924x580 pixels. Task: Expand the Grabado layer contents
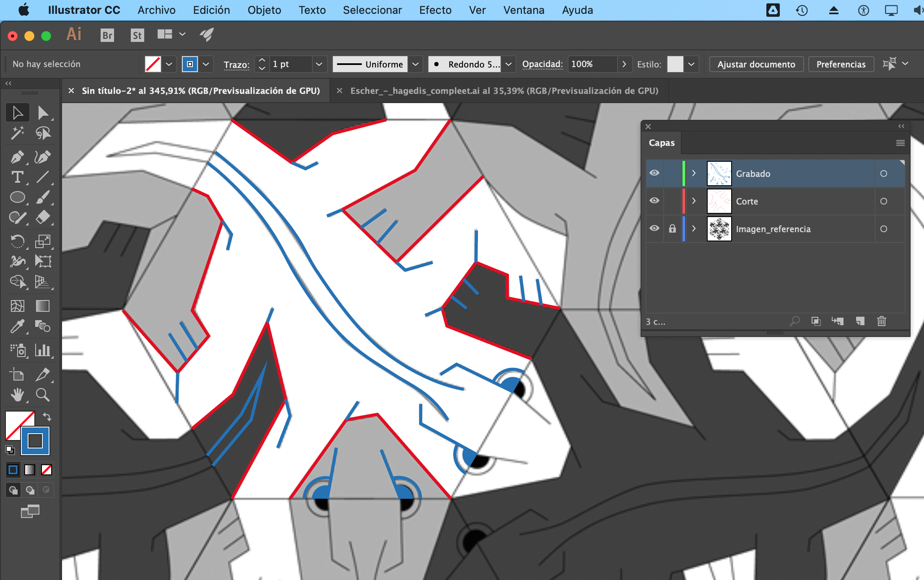[694, 173]
